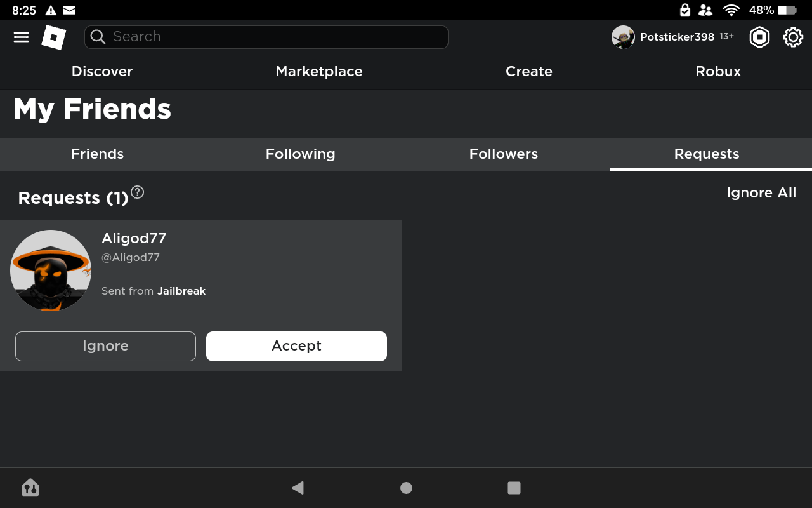This screenshot has width=812, height=508.
Task: Tap the bottom-left parental controls icon
Action: click(x=30, y=488)
